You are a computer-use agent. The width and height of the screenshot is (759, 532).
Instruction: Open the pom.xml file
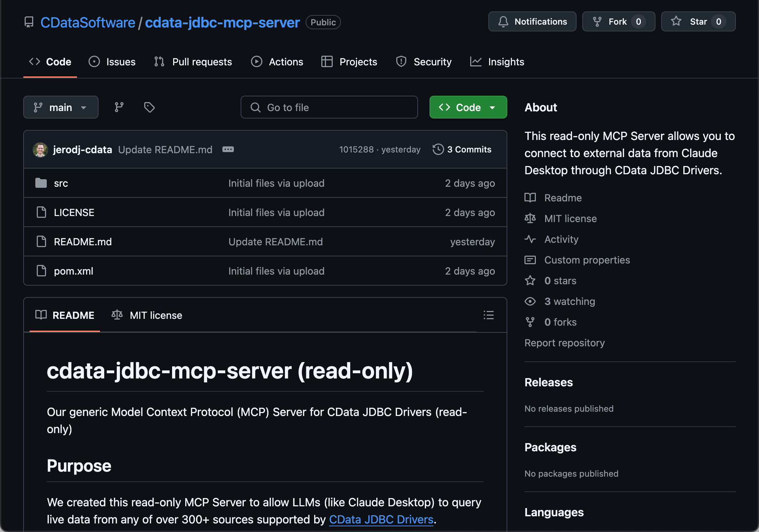coord(74,271)
